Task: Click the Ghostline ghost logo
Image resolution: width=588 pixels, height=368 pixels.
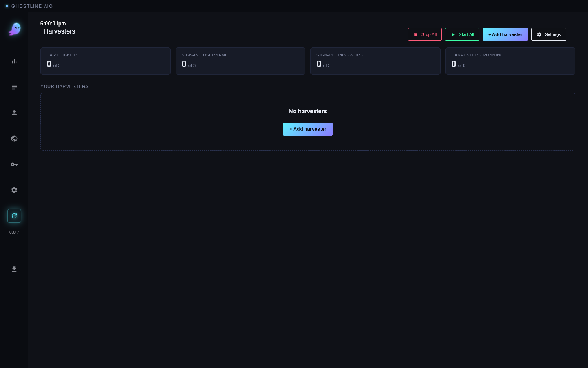Action: 15,29
